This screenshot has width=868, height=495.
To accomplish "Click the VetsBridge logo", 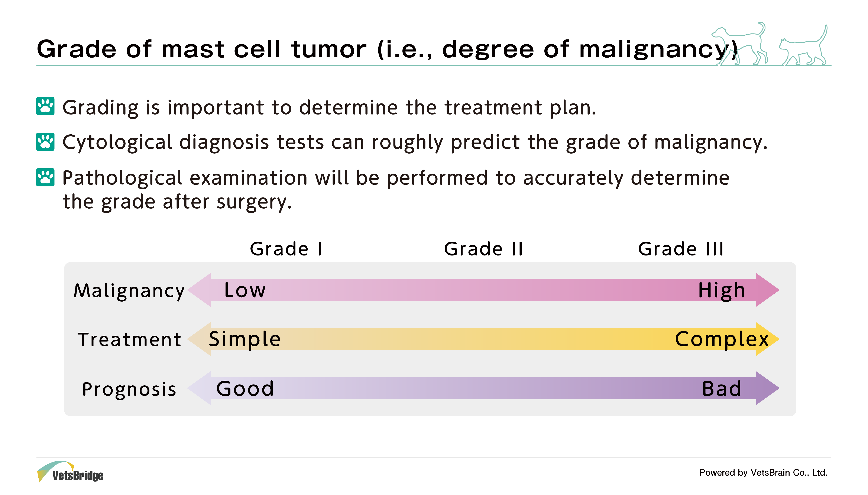I will (x=70, y=472).
